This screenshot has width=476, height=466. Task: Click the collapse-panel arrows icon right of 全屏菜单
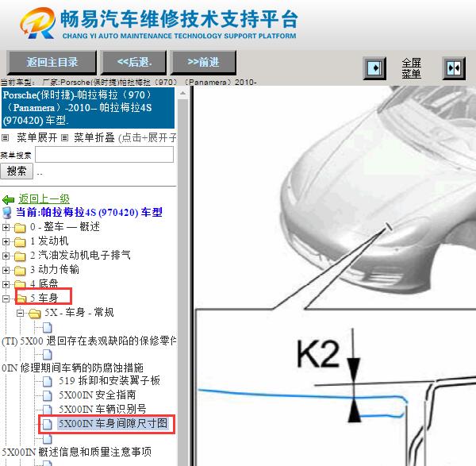[454, 68]
